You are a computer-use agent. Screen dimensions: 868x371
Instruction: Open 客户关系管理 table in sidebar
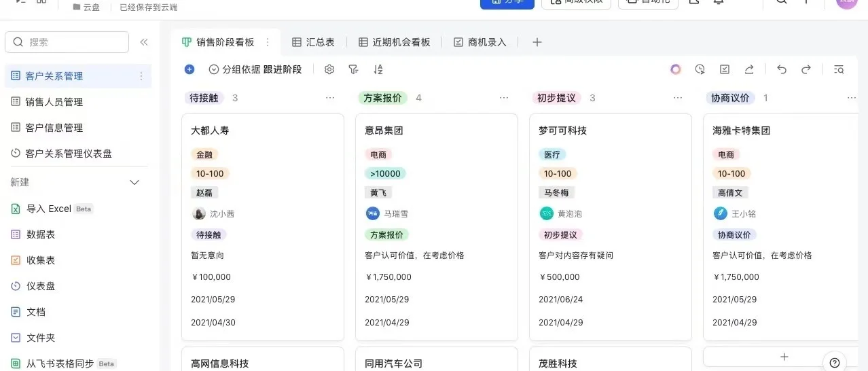point(78,76)
